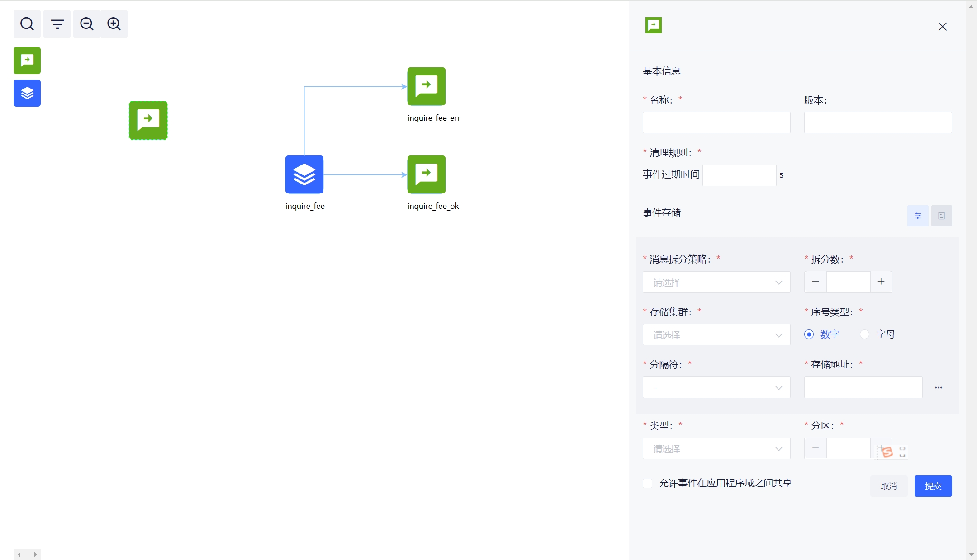Open the 类型 dropdown
This screenshot has width=977, height=560.
click(716, 448)
